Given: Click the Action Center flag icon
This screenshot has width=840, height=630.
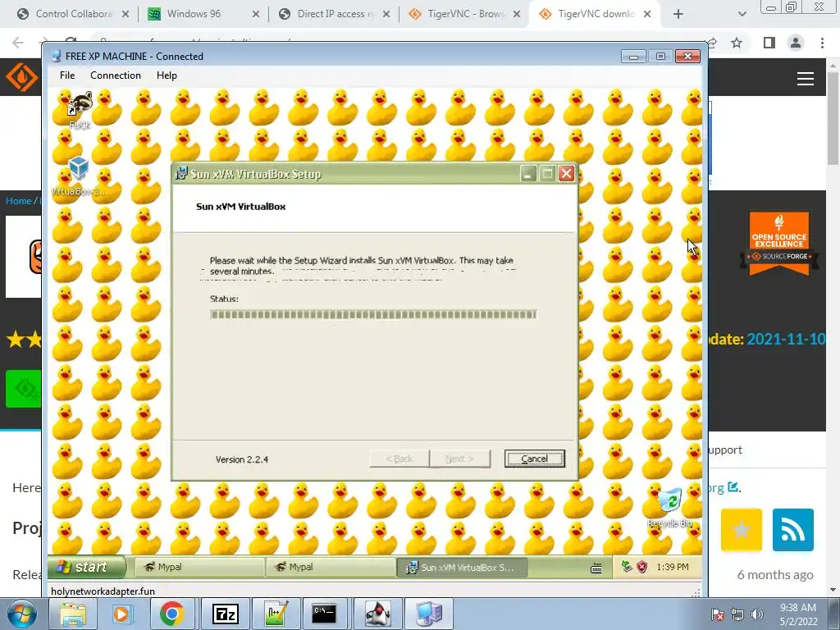Looking at the screenshot, I should pyautogui.click(x=718, y=614).
